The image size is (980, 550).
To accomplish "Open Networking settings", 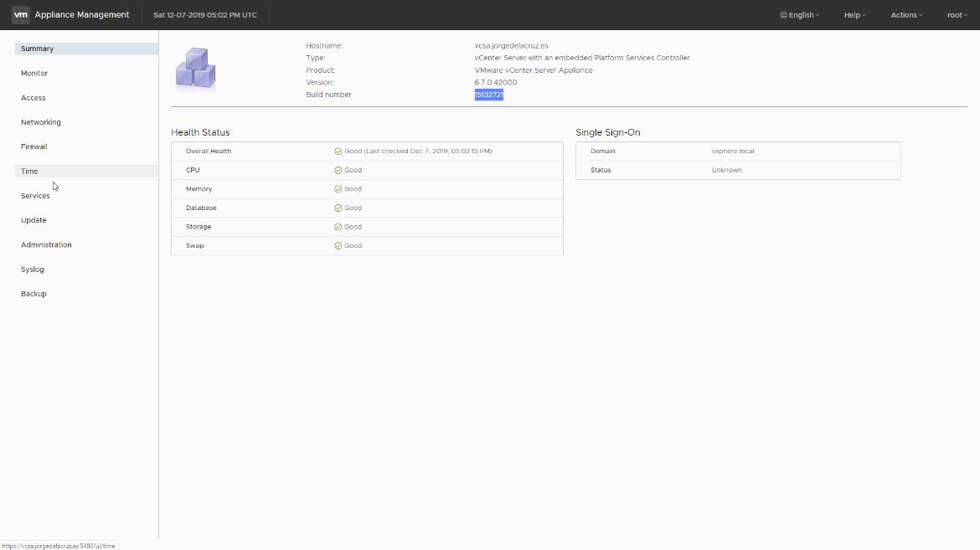I will coord(86,122).
